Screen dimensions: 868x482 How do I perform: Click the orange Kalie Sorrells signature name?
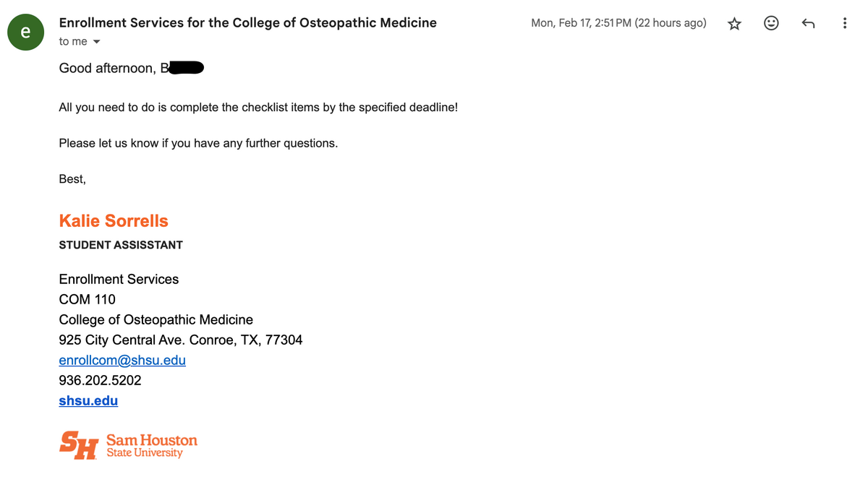114,221
